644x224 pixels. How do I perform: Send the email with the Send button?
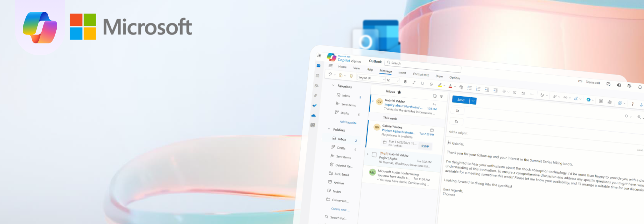coord(461,100)
